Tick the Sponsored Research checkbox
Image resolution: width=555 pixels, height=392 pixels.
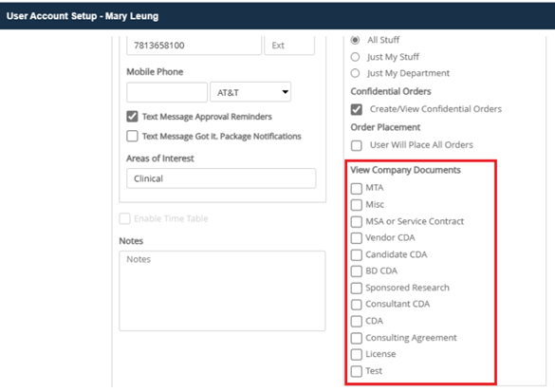point(357,288)
